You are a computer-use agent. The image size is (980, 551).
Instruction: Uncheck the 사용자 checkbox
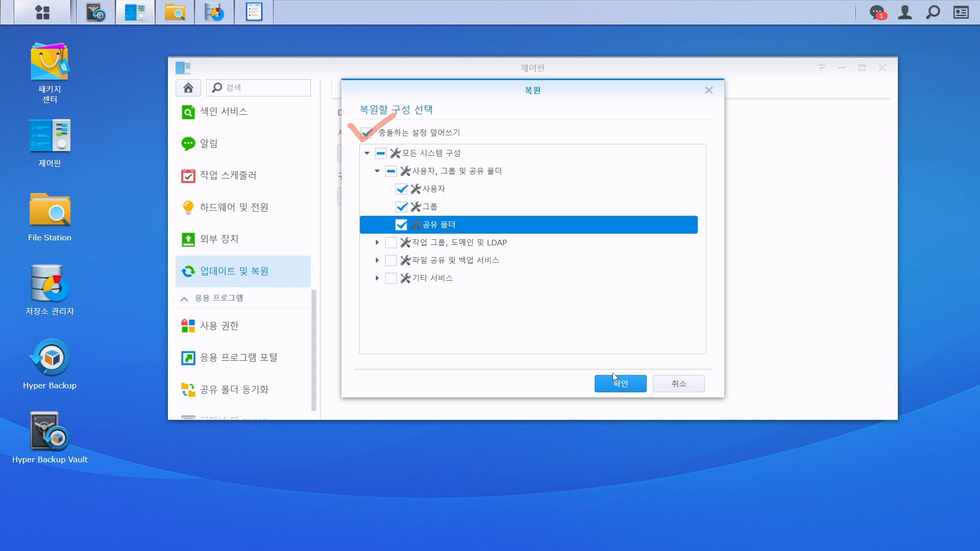click(402, 189)
